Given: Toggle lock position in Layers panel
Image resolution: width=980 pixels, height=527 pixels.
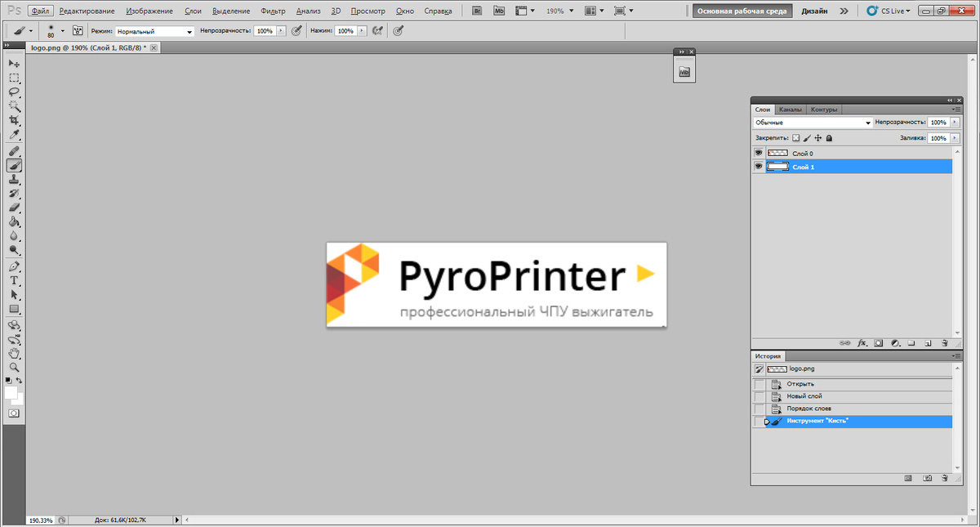Looking at the screenshot, I should pyautogui.click(x=817, y=139).
